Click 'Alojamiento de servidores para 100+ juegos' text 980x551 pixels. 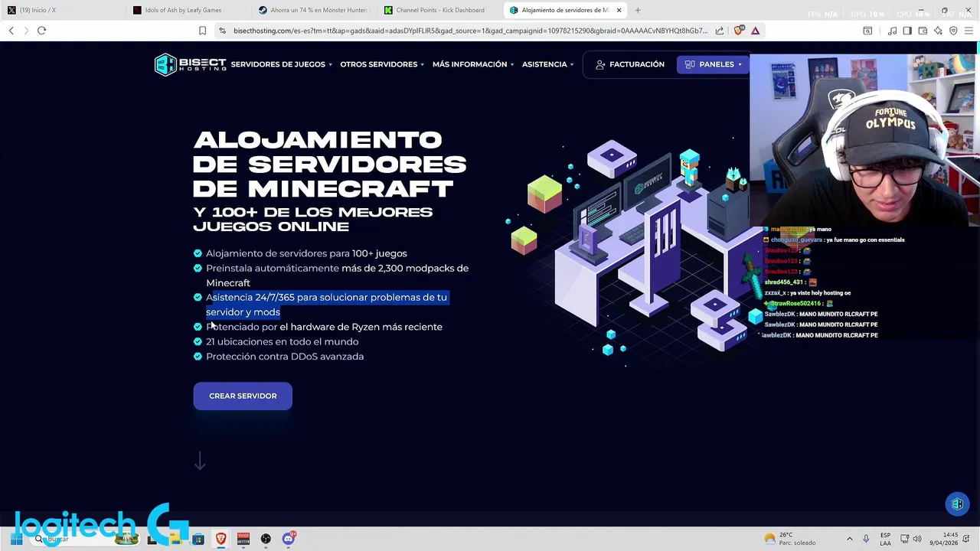pos(306,253)
